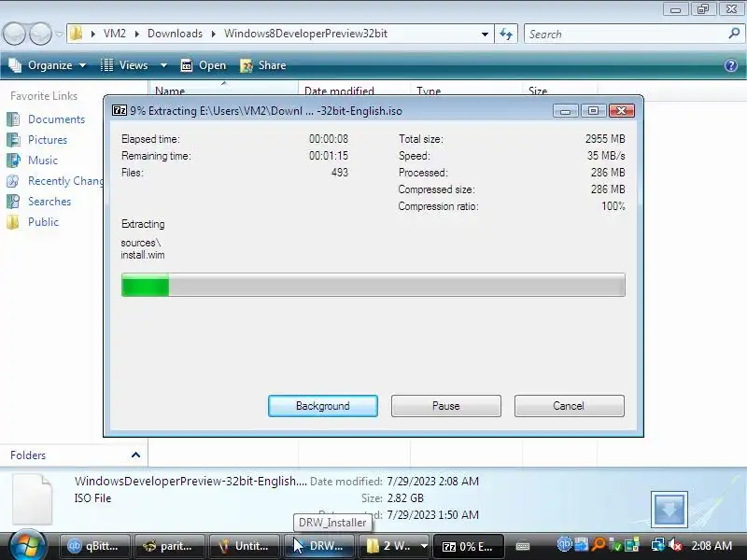Open the Windows Start orb
747x560 pixels.
(x=27, y=545)
